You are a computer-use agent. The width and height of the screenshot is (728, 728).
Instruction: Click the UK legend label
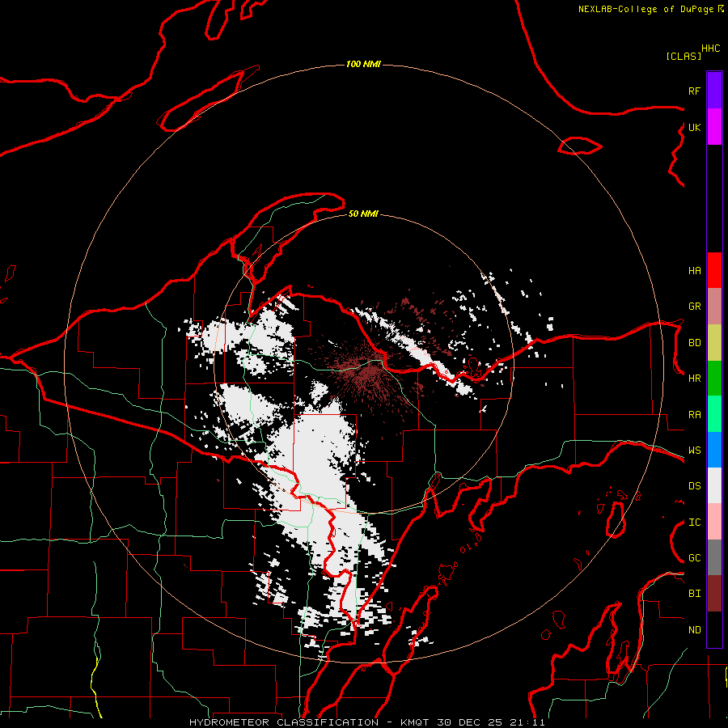(694, 127)
